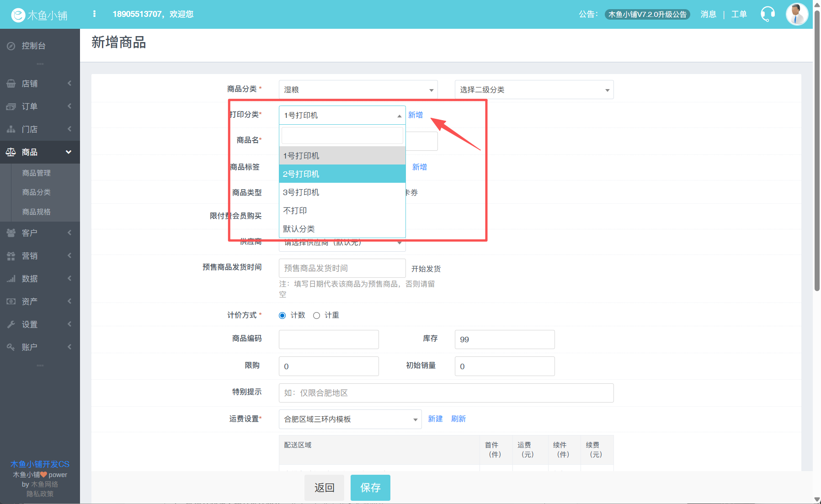The width and height of the screenshot is (821, 504).
Task: Open the user avatar profile
Action: click(x=796, y=14)
